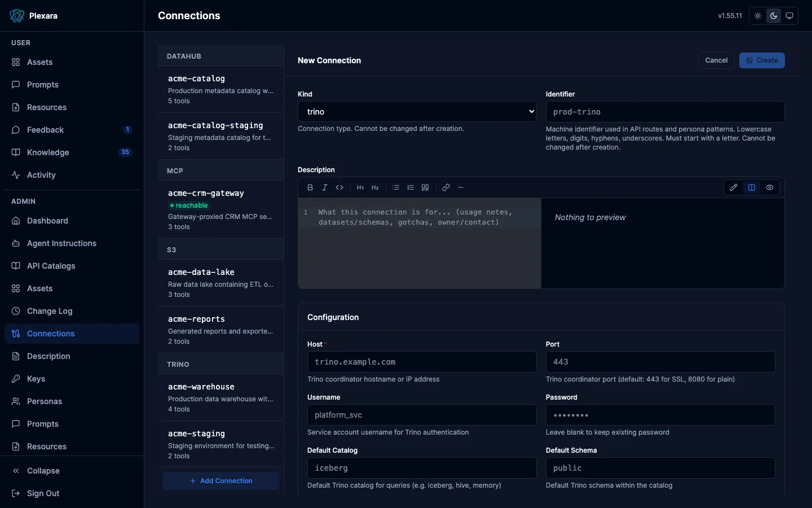
Task: Select the acme-crm-gateway connection
Action: coord(220,209)
